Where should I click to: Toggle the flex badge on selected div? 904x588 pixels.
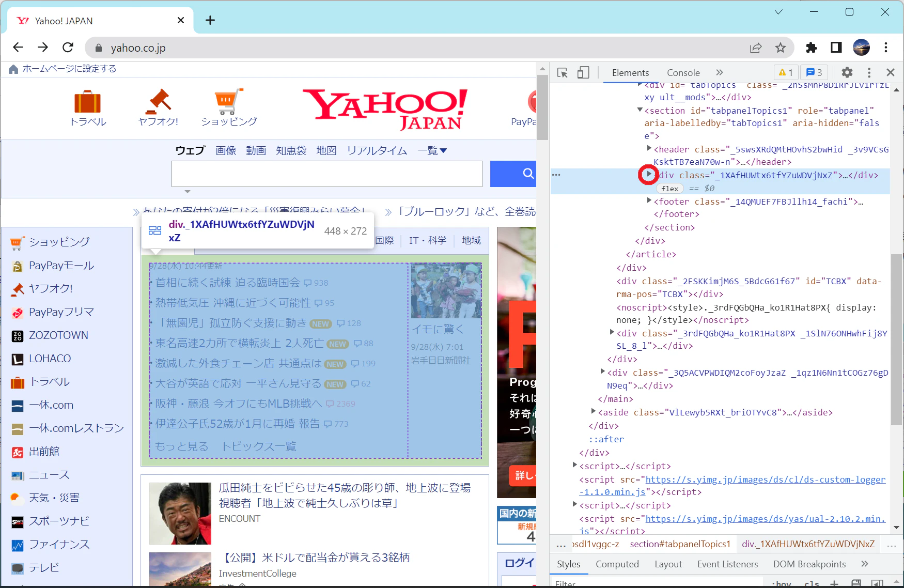[x=669, y=189]
